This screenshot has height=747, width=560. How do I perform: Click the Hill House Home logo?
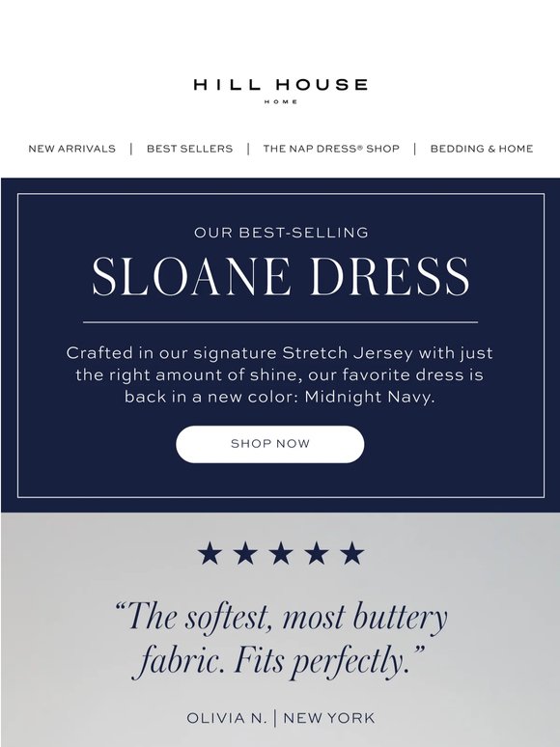(280, 91)
